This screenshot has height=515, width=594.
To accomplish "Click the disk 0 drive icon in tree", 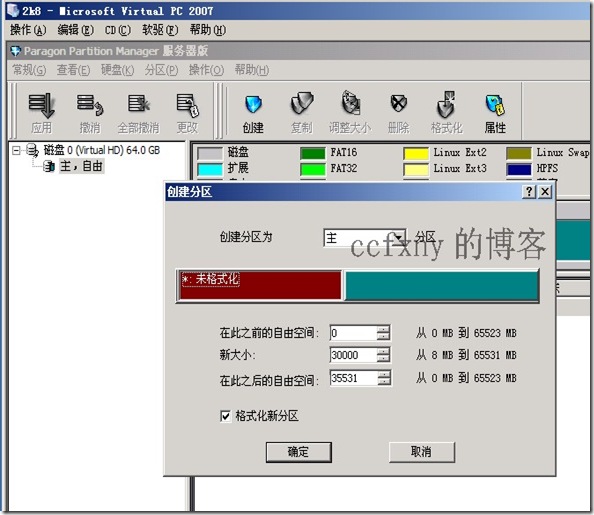I will [32, 150].
